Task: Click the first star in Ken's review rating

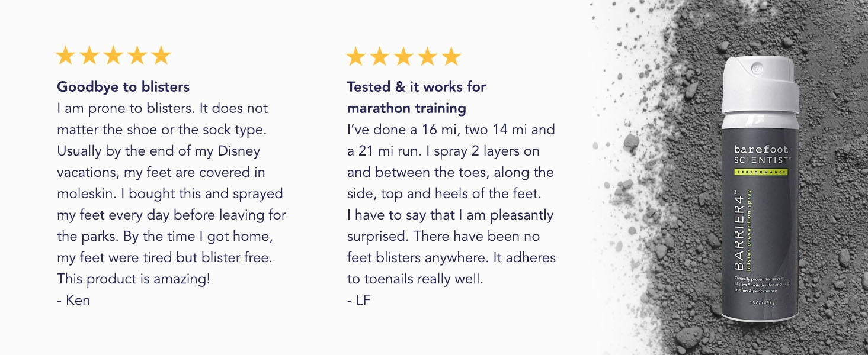Action: (x=65, y=56)
